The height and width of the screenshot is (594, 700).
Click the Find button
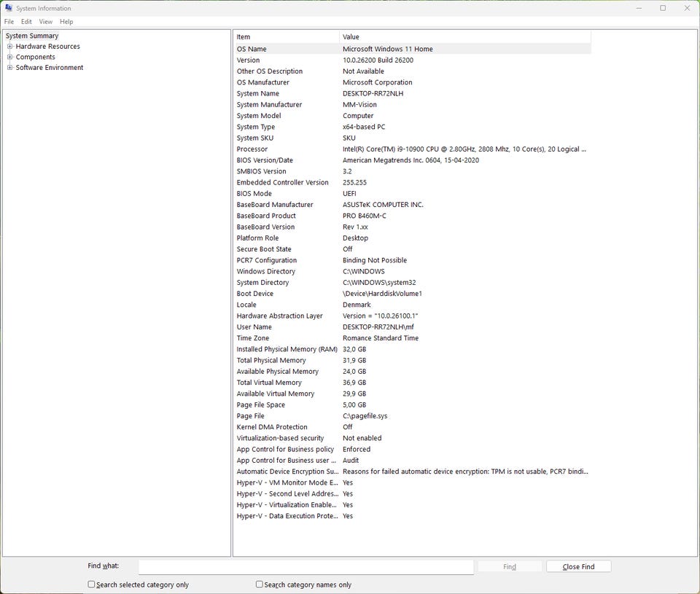(510, 567)
